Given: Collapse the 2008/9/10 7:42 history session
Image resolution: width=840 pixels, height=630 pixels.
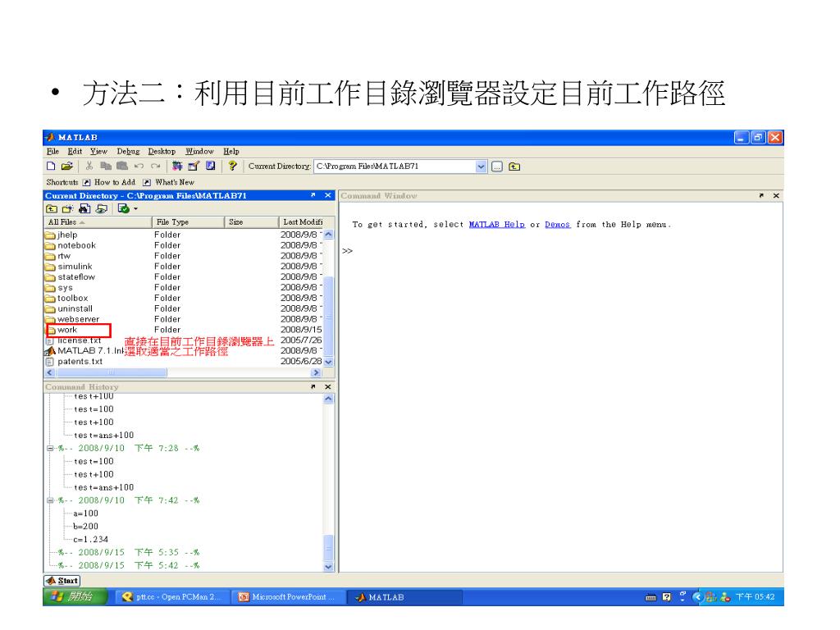Looking at the screenshot, I should 50,500.
